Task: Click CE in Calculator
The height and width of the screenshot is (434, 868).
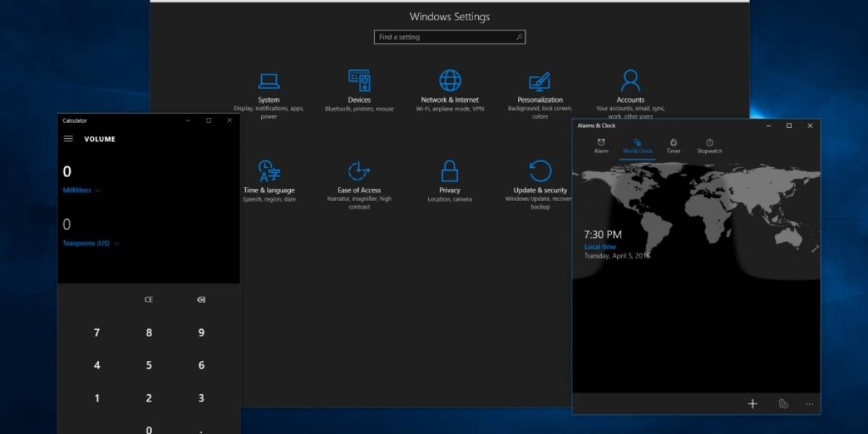Action: click(x=149, y=299)
